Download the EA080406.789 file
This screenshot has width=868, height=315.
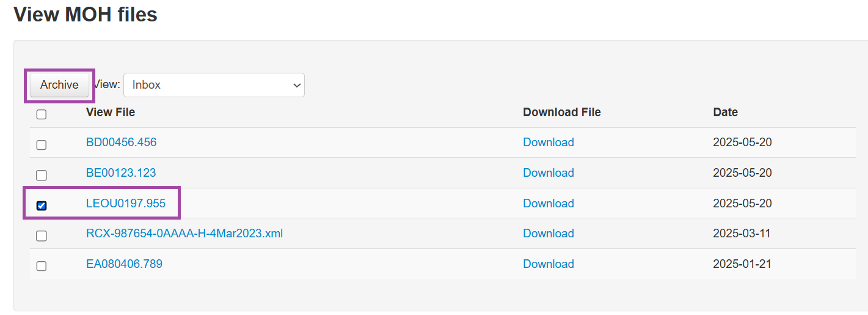pos(549,264)
